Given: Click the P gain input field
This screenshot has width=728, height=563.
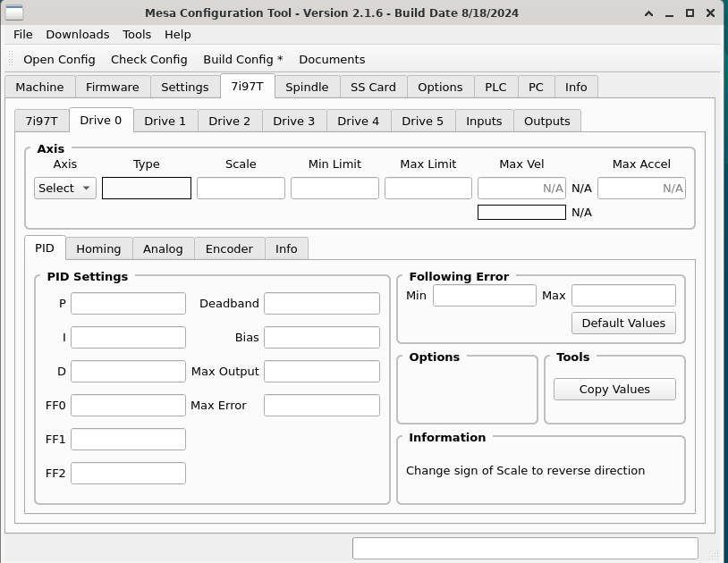Looking at the screenshot, I should click(x=128, y=303).
